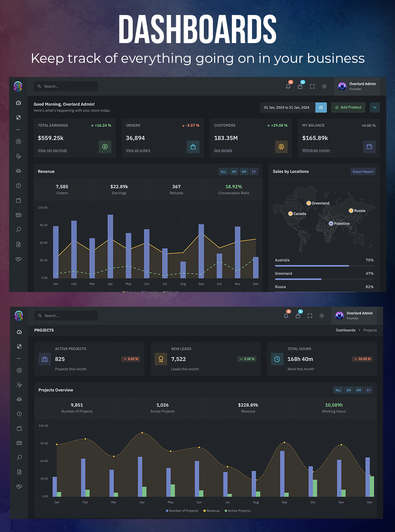Click the calendar icon beside the date range

[x=321, y=108]
